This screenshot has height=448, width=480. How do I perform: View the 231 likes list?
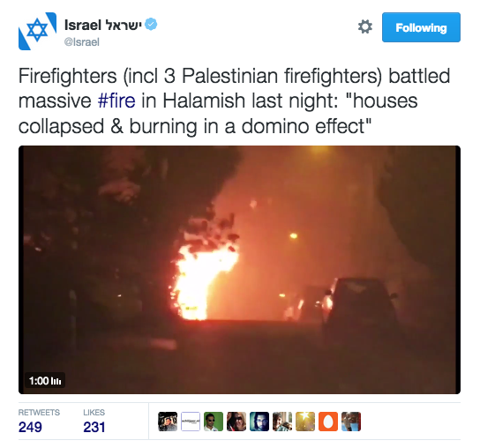click(94, 422)
